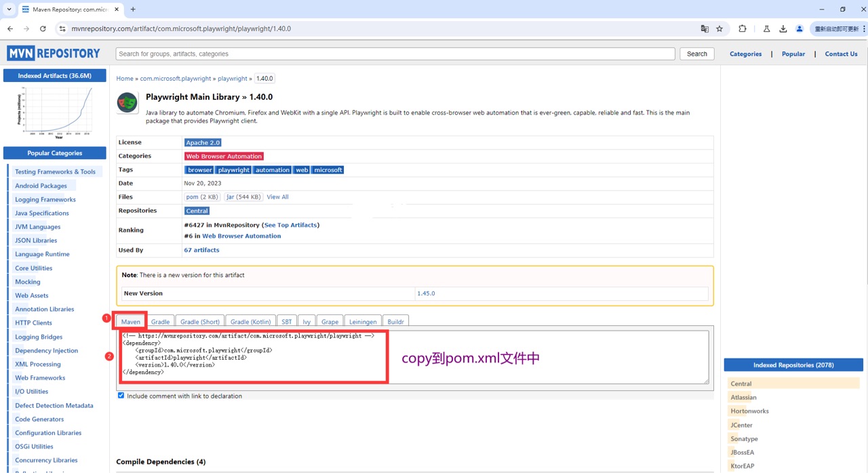This screenshot has height=473, width=868.
Task: Click the Search button
Action: pos(696,54)
